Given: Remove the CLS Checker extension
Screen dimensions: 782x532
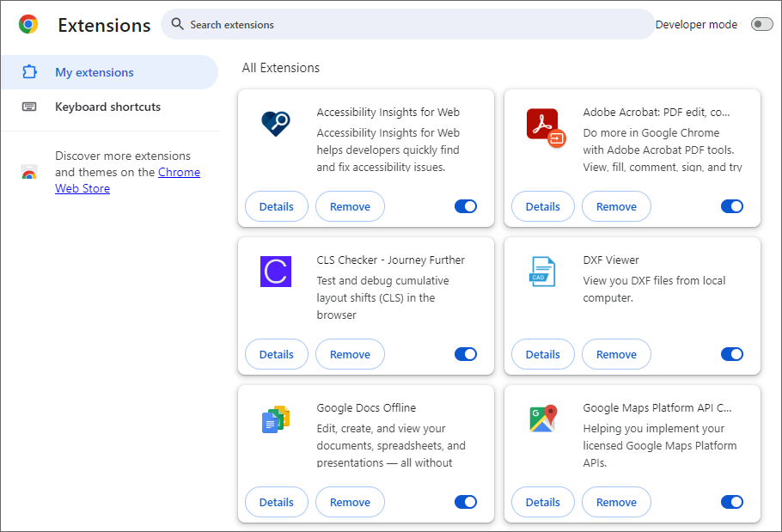Looking at the screenshot, I should 350,354.
